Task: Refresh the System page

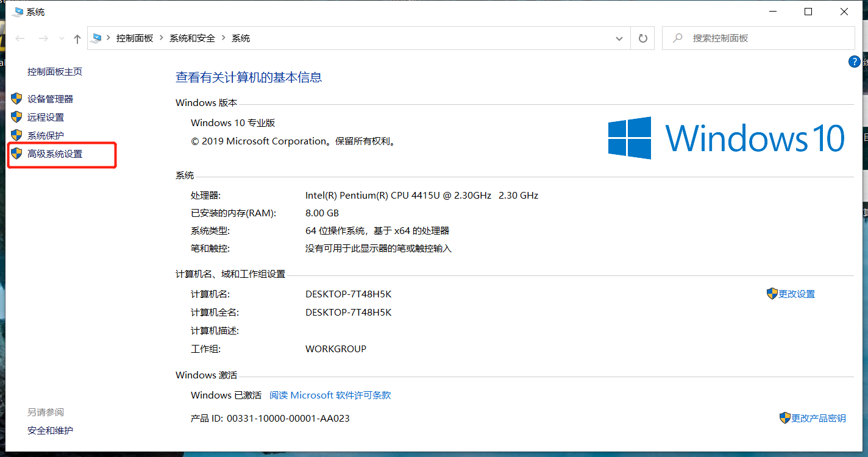Action: point(642,38)
